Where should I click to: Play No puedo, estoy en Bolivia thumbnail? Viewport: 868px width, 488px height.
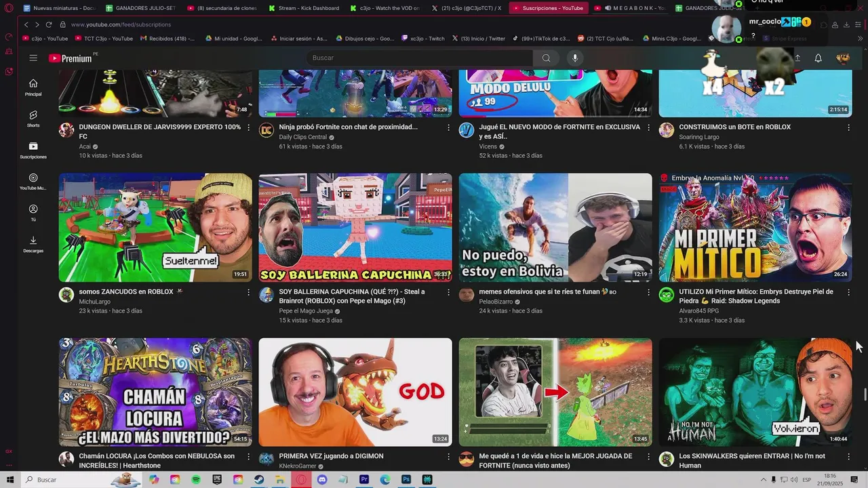pos(555,228)
